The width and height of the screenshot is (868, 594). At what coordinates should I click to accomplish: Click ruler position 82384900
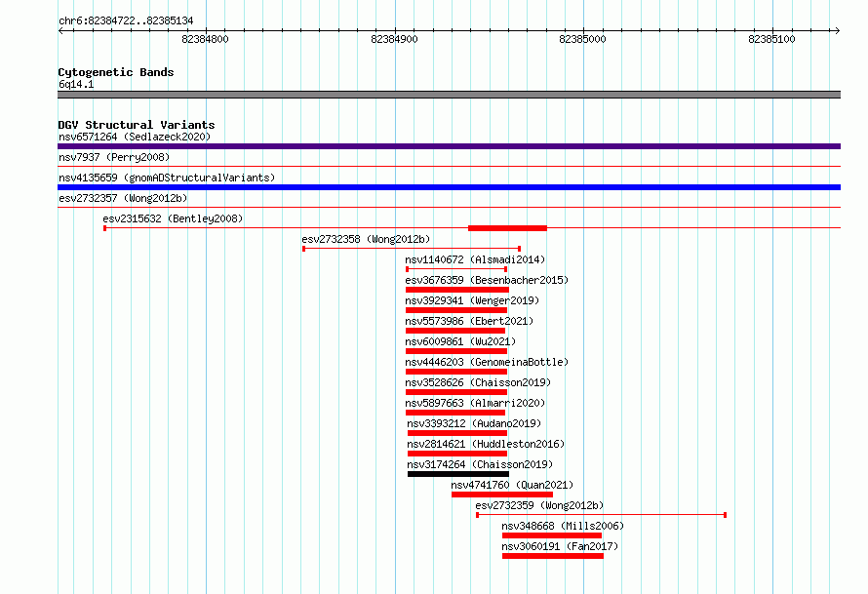(394, 39)
